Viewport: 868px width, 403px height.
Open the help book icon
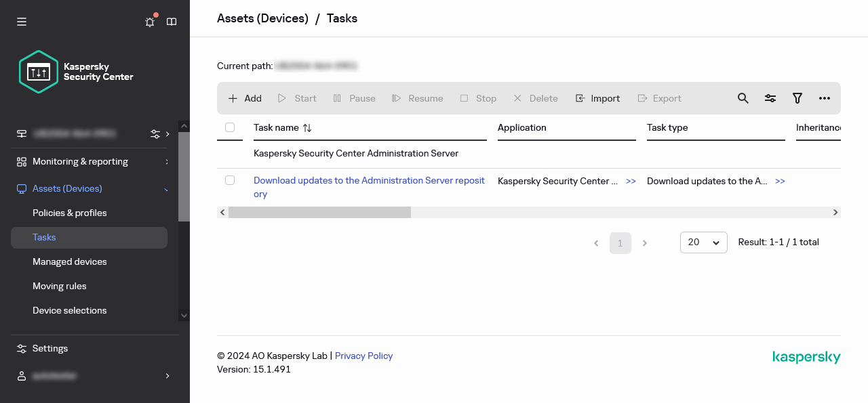172,22
